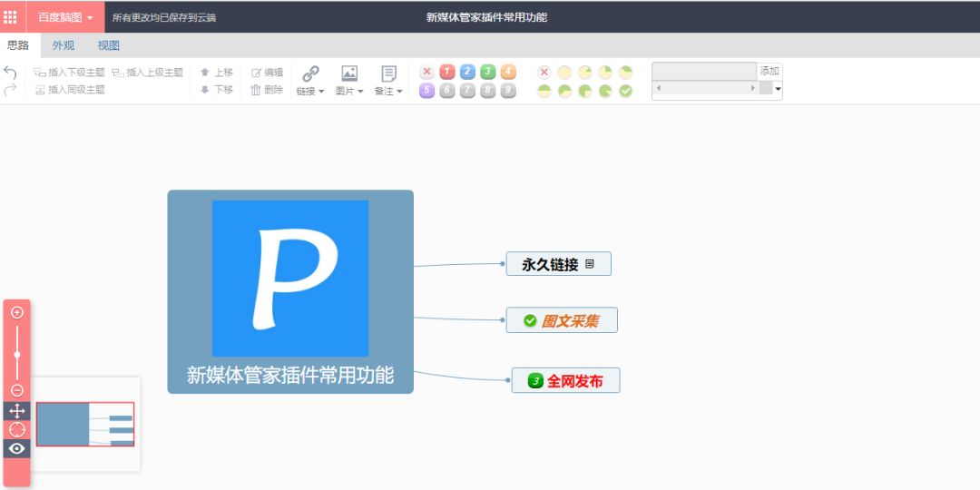This screenshot has height=490, width=980.
Task: Expand the 链接 dropdown
Action: point(310,92)
